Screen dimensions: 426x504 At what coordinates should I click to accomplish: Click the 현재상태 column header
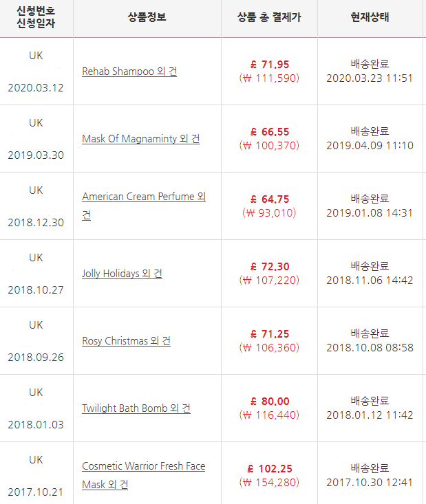pyautogui.click(x=370, y=17)
